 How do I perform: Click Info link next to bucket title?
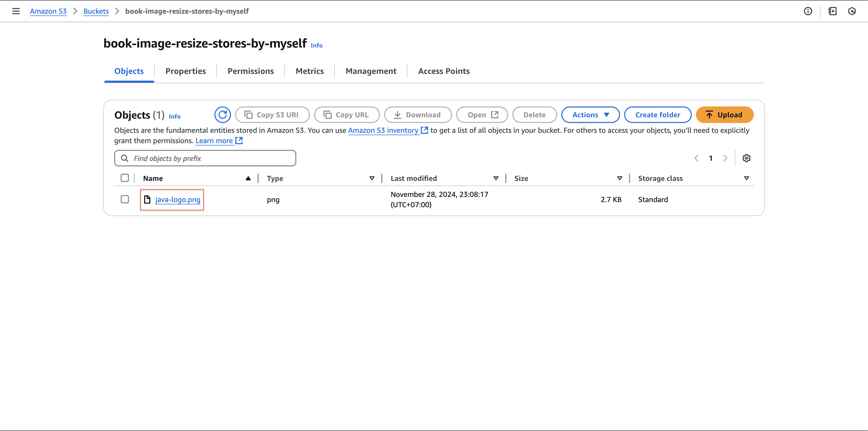[316, 45]
